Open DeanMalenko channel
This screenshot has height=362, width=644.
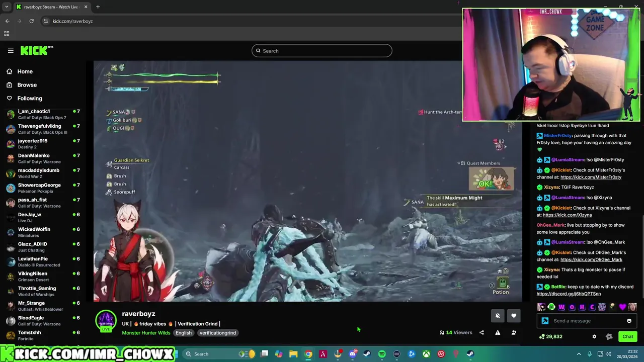[x=43, y=158]
